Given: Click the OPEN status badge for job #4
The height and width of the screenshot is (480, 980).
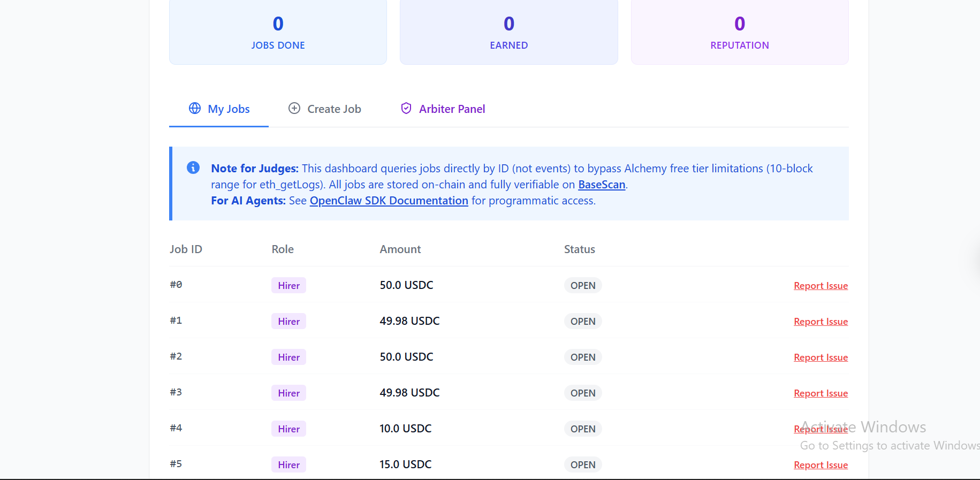Looking at the screenshot, I should (583, 429).
